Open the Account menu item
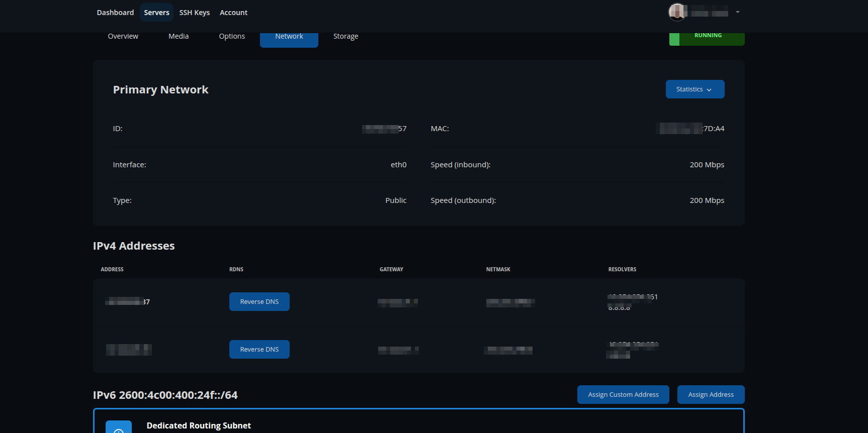The height and width of the screenshot is (433, 868). pyautogui.click(x=233, y=13)
